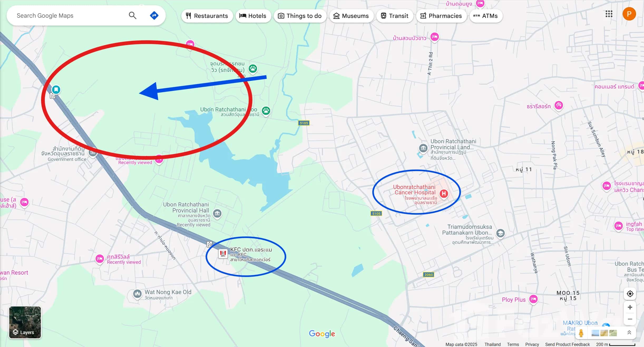This screenshot has width=644, height=347.
Task: Zoom in with the plus button
Action: 630,307
